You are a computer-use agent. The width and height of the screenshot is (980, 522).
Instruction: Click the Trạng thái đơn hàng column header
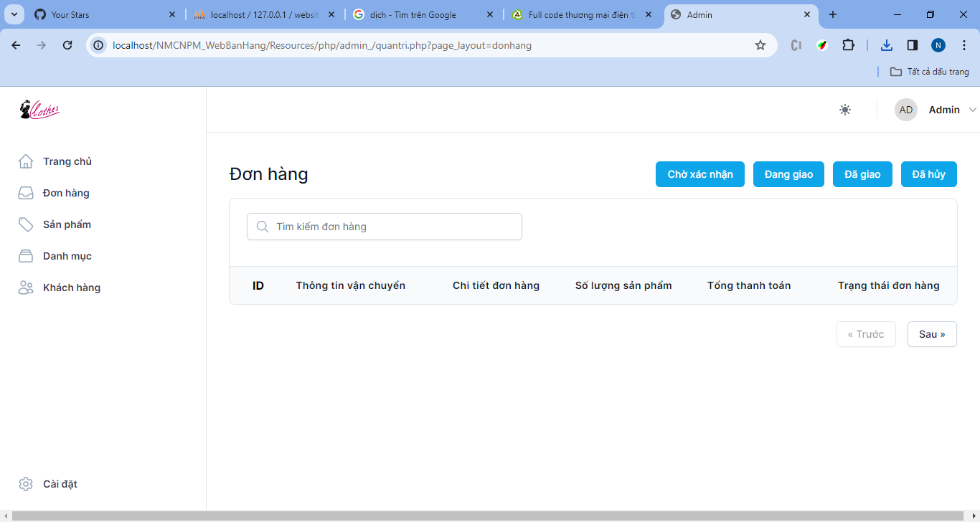click(x=889, y=285)
